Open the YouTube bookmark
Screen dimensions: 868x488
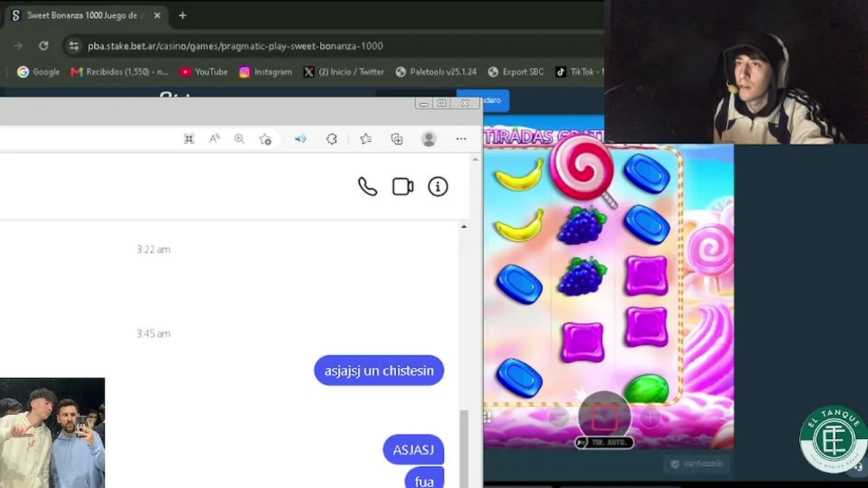[x=204, y=72]
